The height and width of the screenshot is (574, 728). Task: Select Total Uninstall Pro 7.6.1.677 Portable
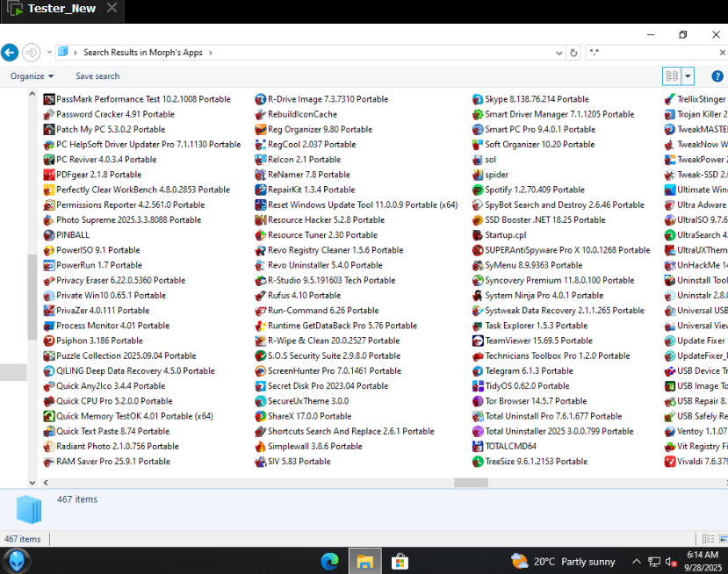(x=547, y=416)
